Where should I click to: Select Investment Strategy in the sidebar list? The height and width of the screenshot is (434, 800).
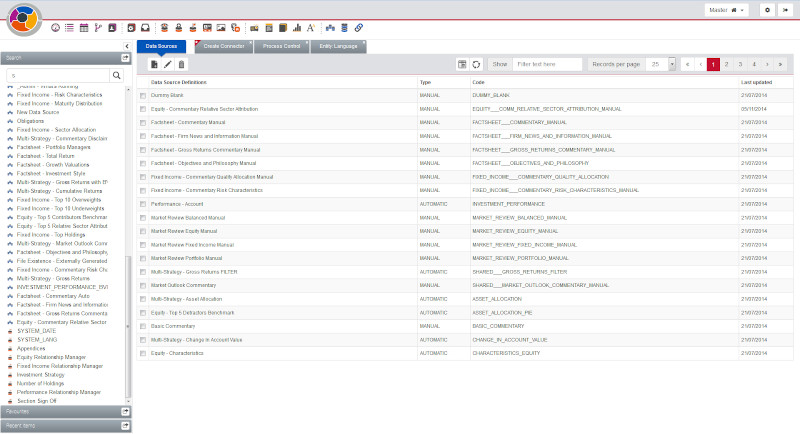[x=40, y=375]
